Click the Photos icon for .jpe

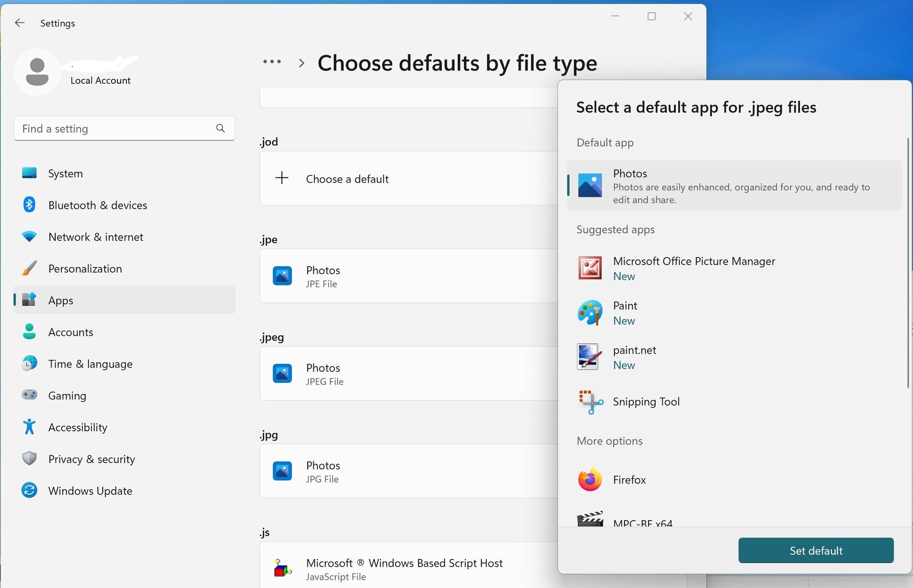[282, 276]
